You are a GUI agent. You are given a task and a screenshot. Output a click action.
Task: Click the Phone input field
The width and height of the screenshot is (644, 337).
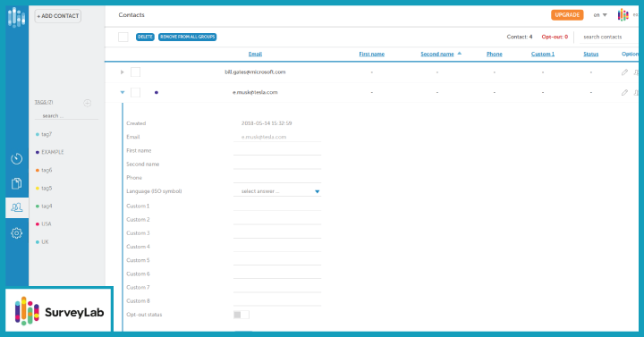pyautogui.click(x=277, y=178)
